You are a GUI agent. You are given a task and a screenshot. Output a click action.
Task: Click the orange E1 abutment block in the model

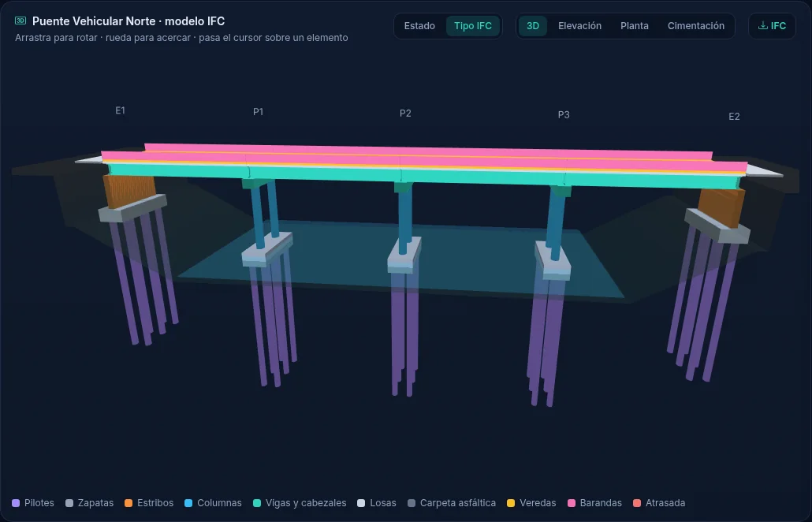[x=129, y=191]
